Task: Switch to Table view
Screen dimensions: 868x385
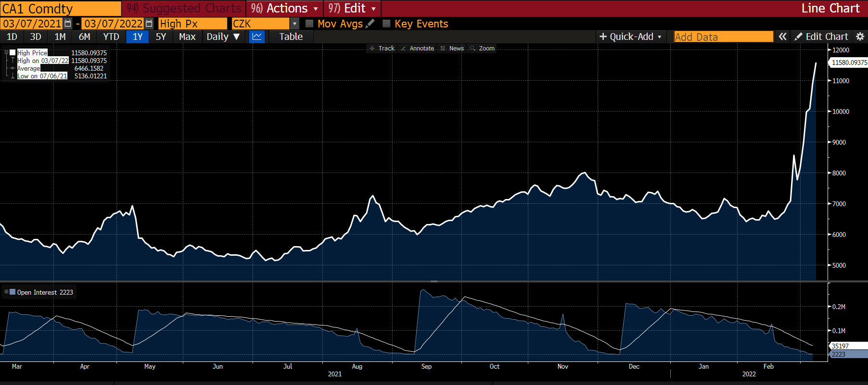Action: pyautogui.click(x=291, y=37)
